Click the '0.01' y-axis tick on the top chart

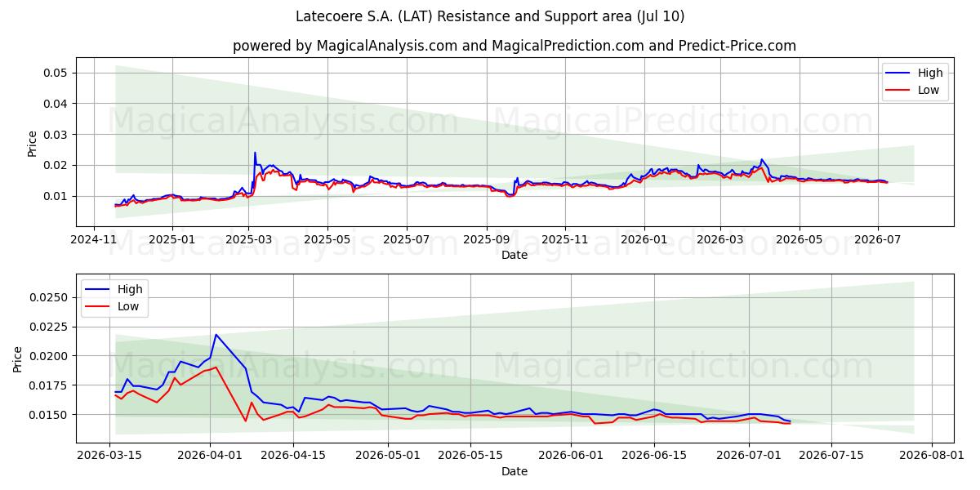coord(56,196)
